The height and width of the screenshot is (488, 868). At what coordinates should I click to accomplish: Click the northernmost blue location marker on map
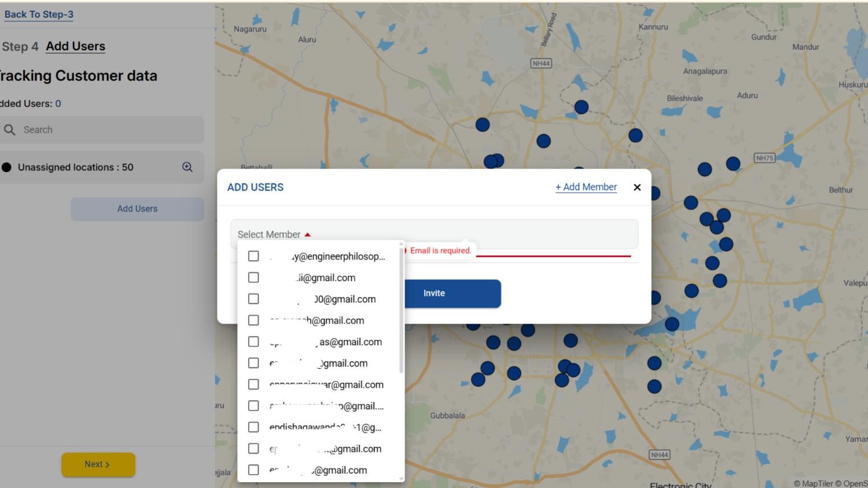pos(581,107)
